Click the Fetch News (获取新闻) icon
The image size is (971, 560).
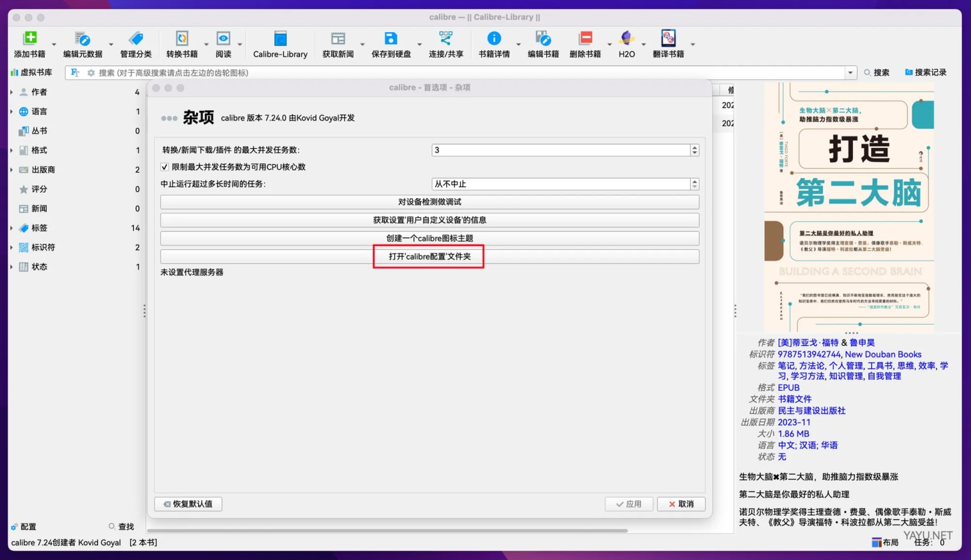click(x=338, y=39)
